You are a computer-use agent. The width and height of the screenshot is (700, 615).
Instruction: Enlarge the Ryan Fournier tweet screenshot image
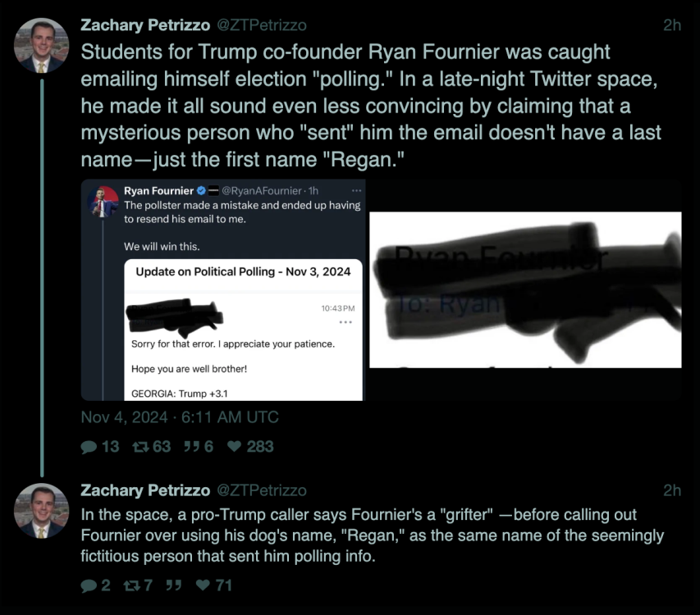coord(226,289)
